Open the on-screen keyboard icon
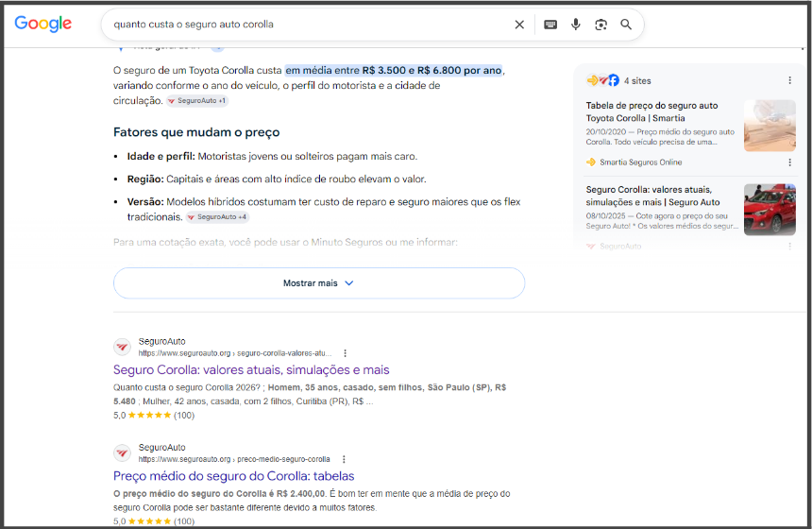Image resolution: width=812 pixels, height=529 pixels. pos(550,25)
